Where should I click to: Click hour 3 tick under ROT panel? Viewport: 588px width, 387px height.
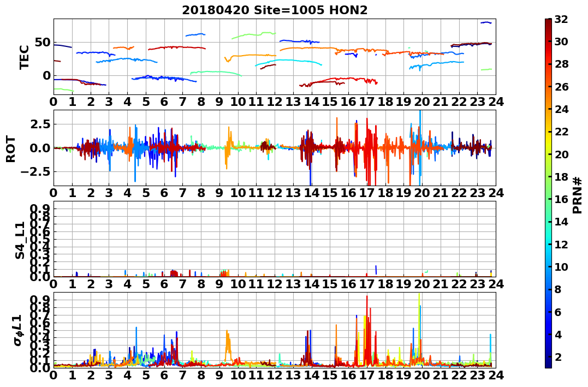tap(109, 193)
